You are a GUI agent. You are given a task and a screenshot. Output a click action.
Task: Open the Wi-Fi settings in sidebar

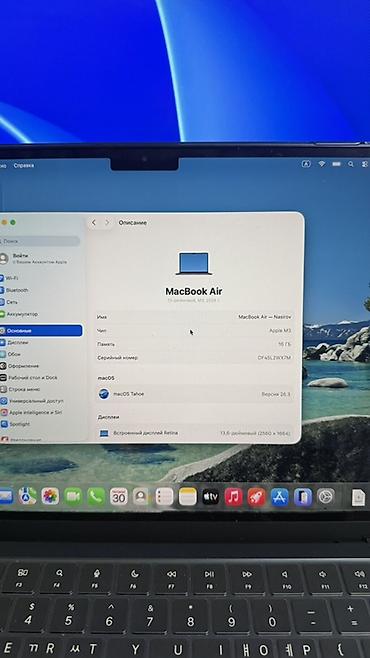(13, 278)
